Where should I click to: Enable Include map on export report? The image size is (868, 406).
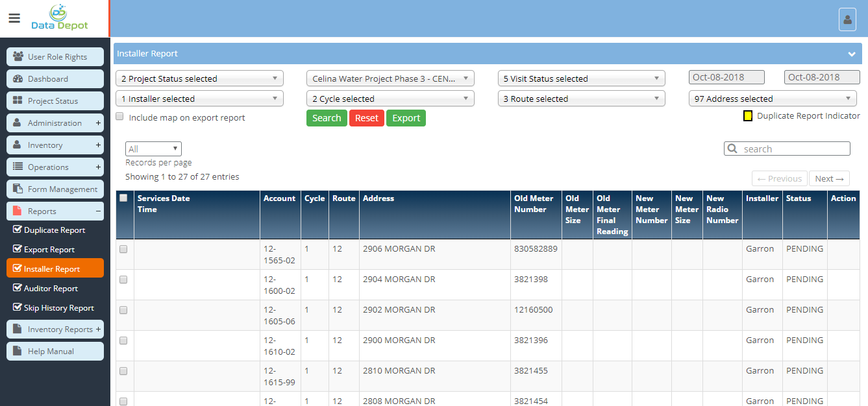[x=119, y=117]
